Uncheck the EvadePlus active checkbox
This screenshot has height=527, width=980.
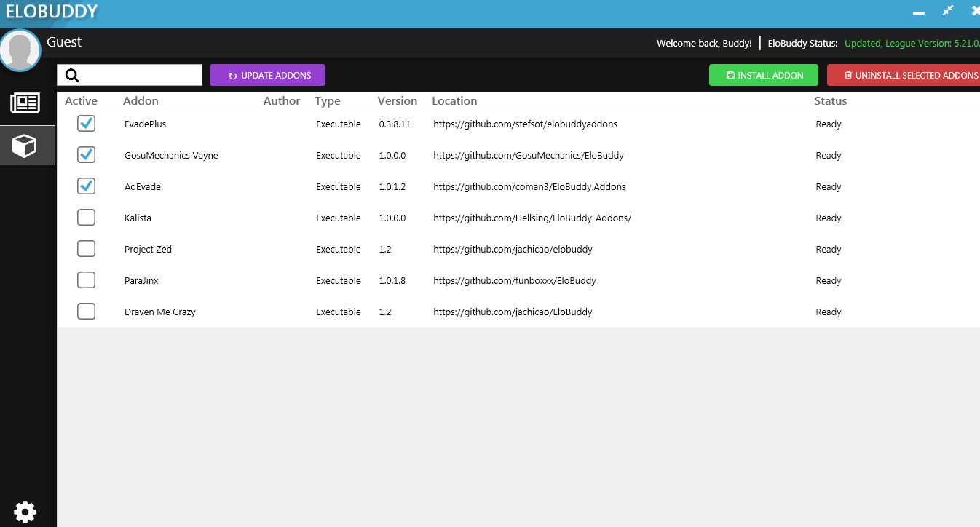click(x=86, y=124)
